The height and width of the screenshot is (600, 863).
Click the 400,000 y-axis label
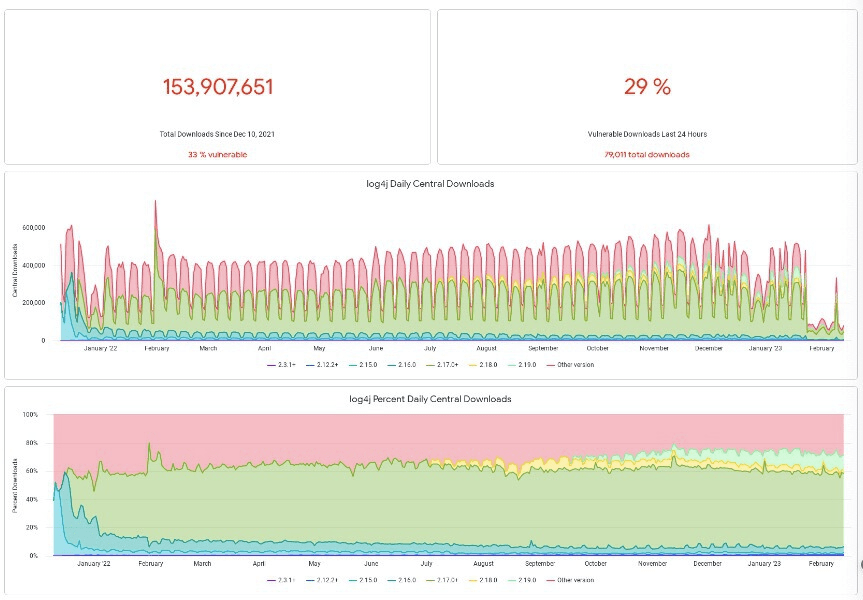pos(34,265)
